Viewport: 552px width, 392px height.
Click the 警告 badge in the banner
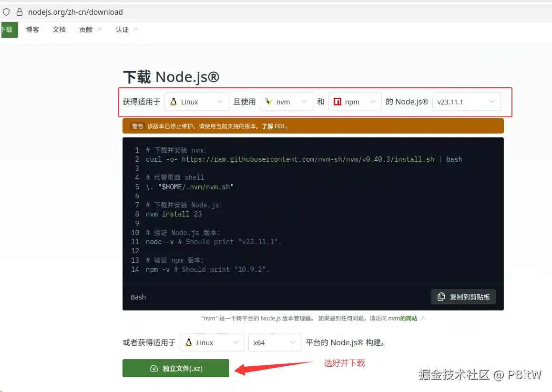137,126
